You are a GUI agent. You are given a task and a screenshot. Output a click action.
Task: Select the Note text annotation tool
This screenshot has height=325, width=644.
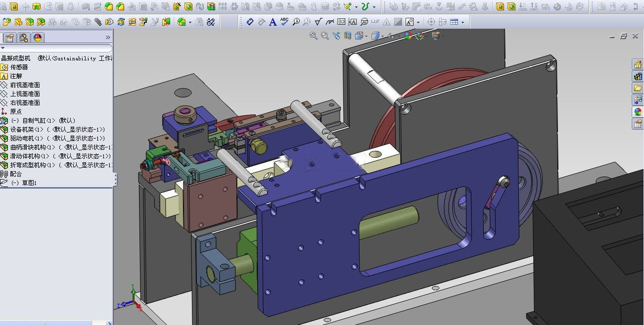click(x=273, y=22)
